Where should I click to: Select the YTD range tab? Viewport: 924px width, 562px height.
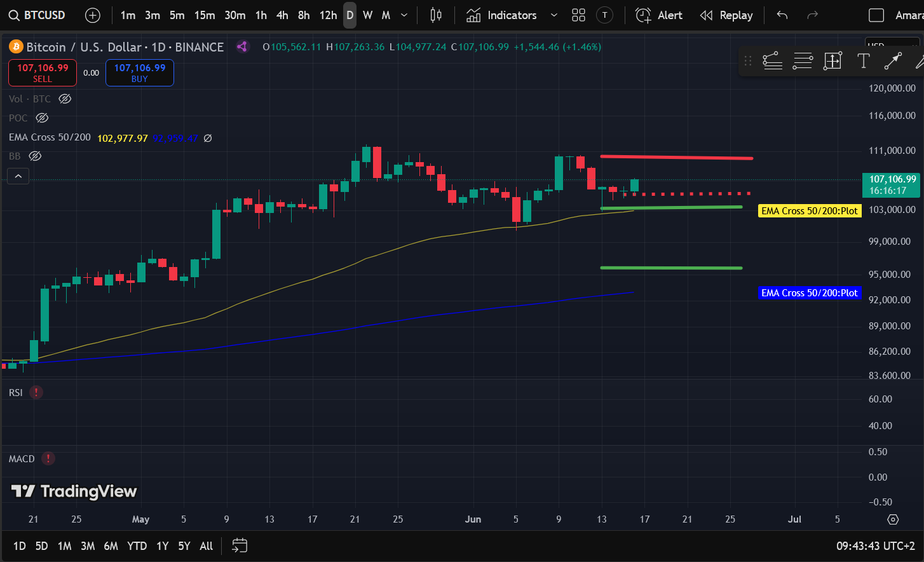coord(136,545)
